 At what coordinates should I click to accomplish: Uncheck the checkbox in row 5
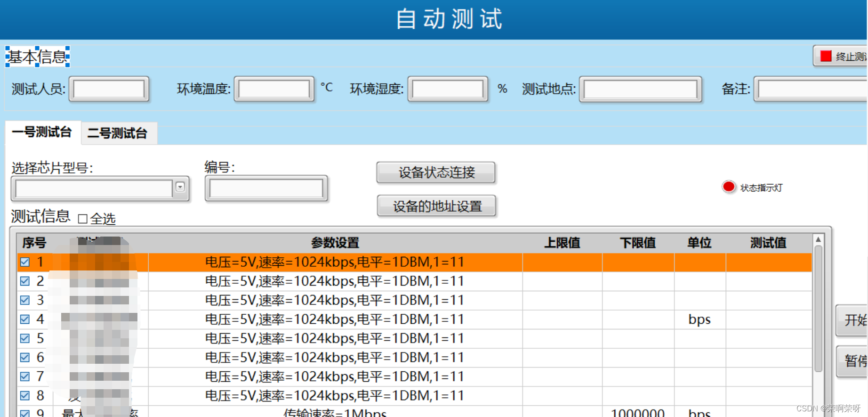pyautogui.click(x=25, y=338)
